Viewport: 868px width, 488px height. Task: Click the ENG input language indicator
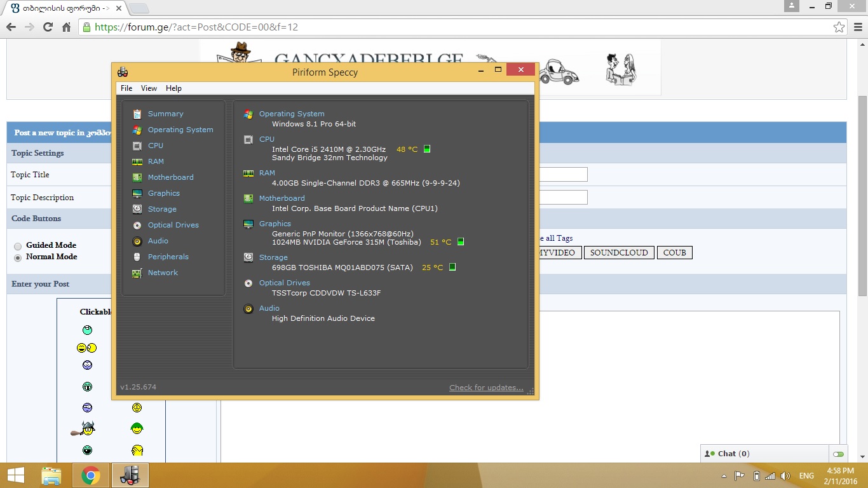pos(806,476)
